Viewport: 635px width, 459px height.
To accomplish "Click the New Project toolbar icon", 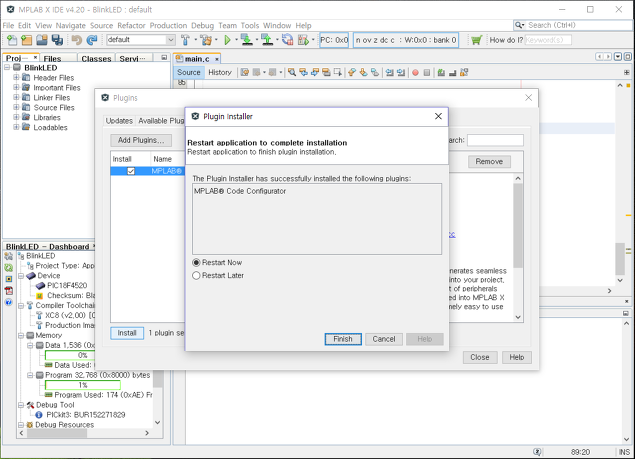I will pyautogui.click(x=27, y=40).
